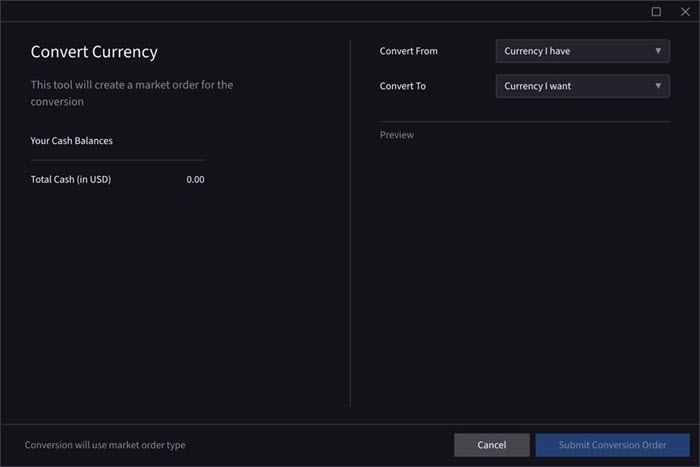Close the Convert Currency dialog
The image size is (700, 467).
coord(685,12)
